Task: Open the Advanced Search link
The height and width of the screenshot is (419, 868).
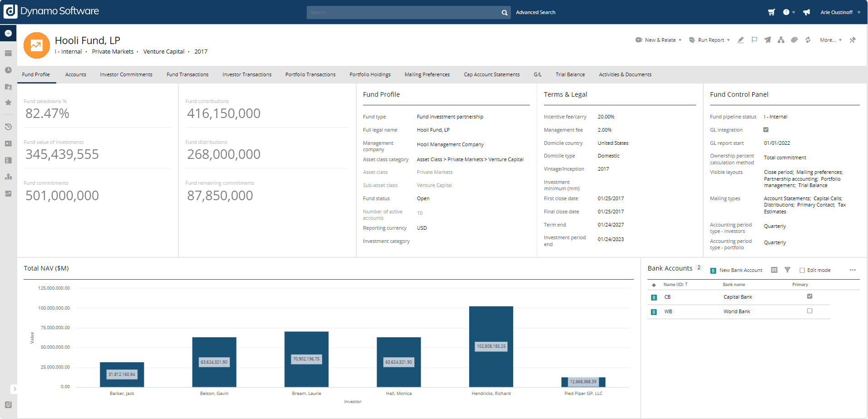Action: 535,12
